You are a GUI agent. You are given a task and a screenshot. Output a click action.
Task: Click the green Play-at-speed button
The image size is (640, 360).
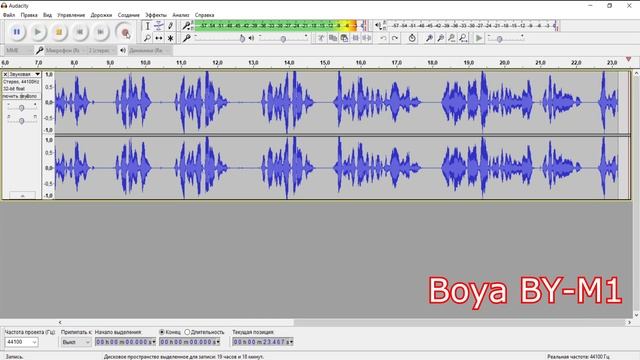[479, 38]
